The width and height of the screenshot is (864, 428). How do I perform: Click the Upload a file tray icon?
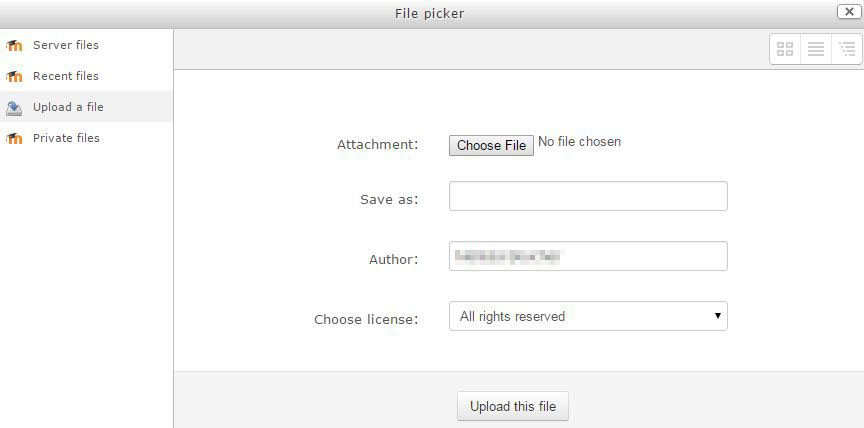(14, 108)
